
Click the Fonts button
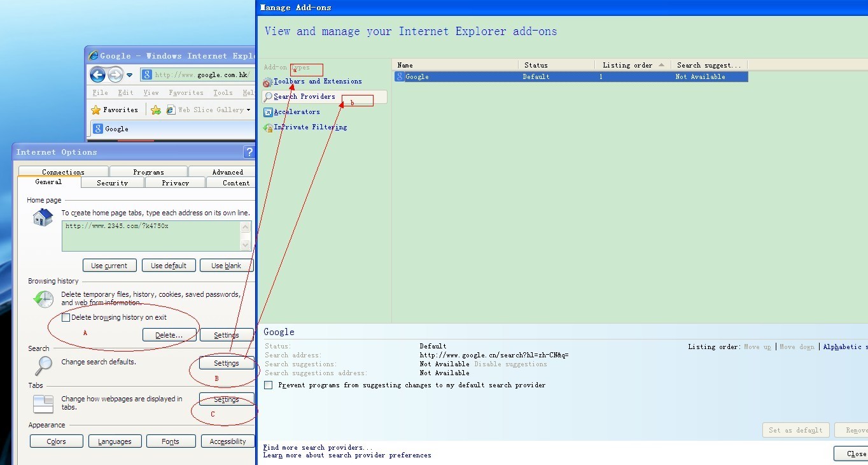click(x=171, y=441)
